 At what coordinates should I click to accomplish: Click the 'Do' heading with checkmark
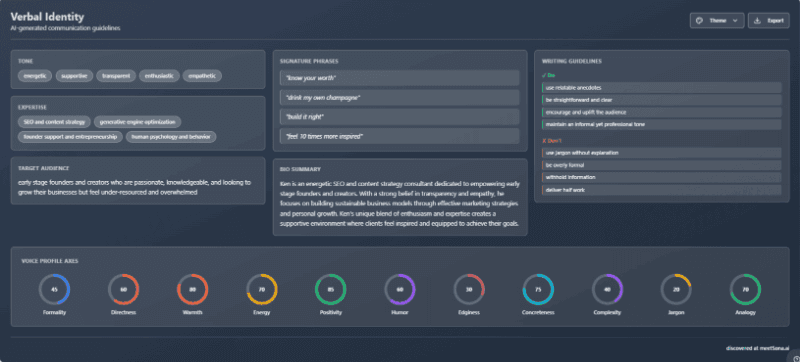point(548,75)
